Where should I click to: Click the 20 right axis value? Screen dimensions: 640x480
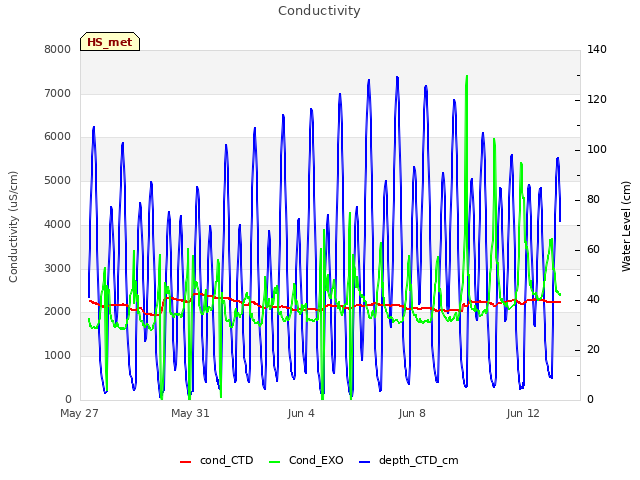pos(593,350)
